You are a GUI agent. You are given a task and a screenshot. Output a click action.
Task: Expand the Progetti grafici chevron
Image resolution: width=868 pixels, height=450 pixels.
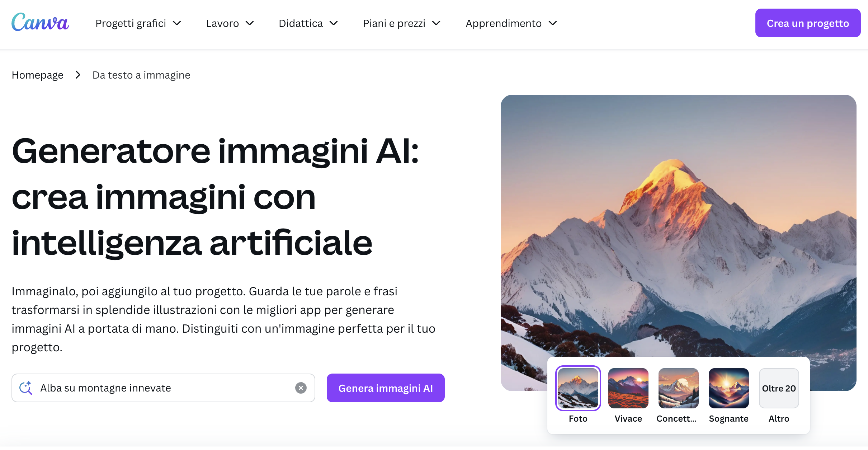(177, 23)
